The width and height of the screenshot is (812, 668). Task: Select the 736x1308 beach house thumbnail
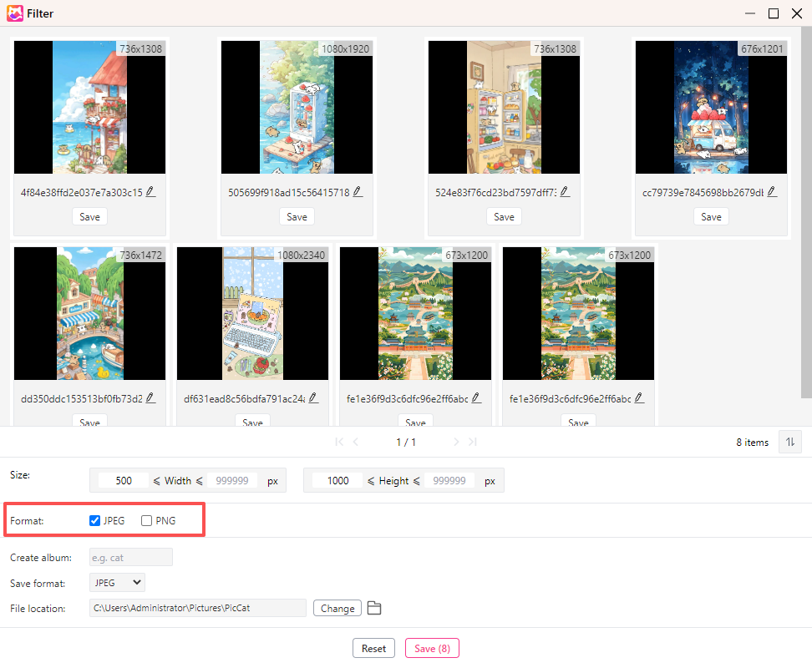[x=89, y=107]
